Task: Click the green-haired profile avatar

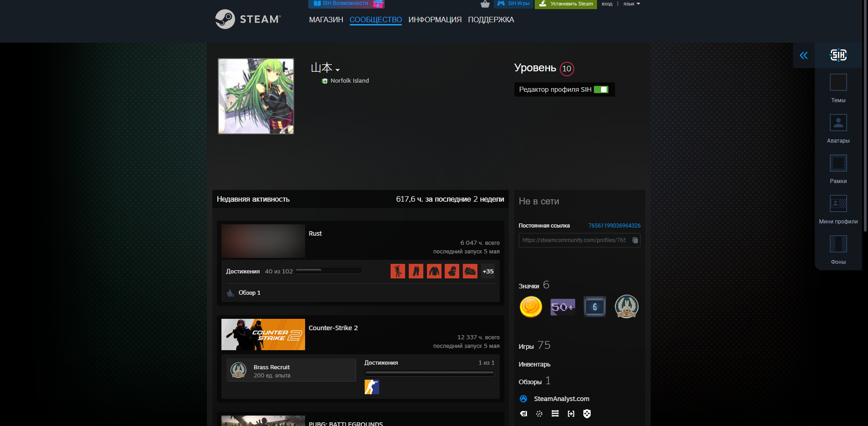Action: click(x=256, y=96)
